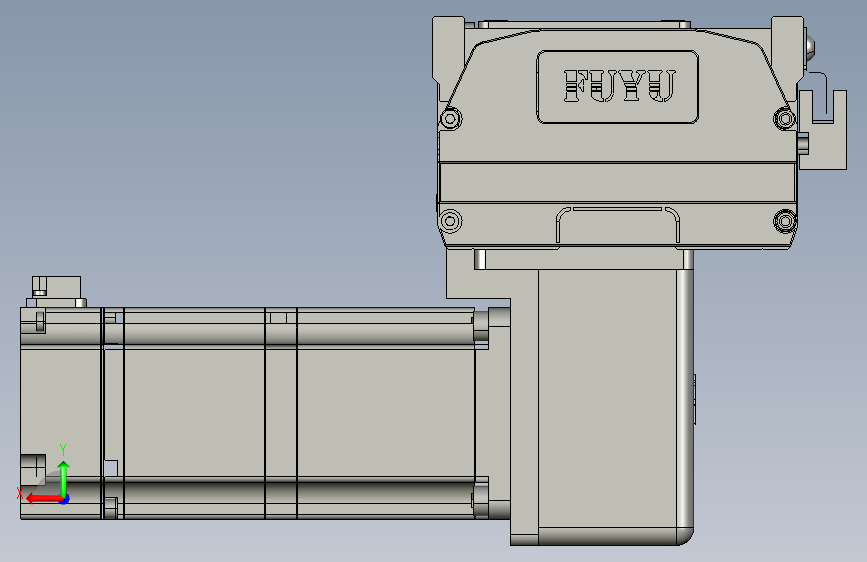Image resolution: width=867 pixels, height=562 pixels.
Task: Select the lower-right screw on the cover
Action: coord(784,221)
